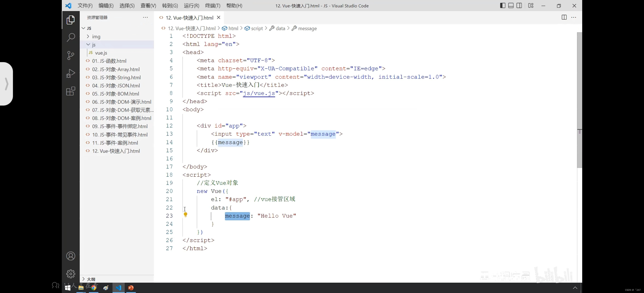Open the 转到(G) menu
The image size is (644, 293).
[170, 5]
